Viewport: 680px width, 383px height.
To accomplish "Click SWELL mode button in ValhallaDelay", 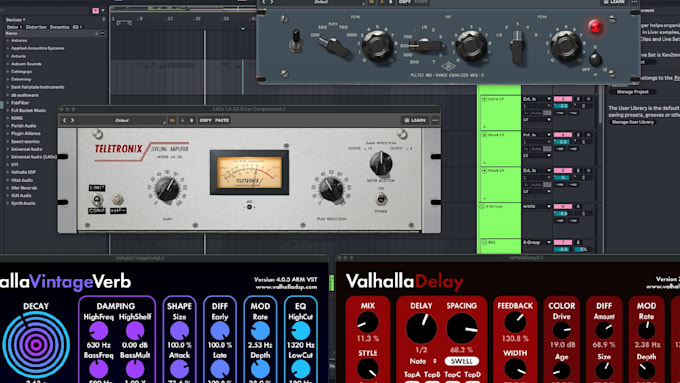I will 461,361.
